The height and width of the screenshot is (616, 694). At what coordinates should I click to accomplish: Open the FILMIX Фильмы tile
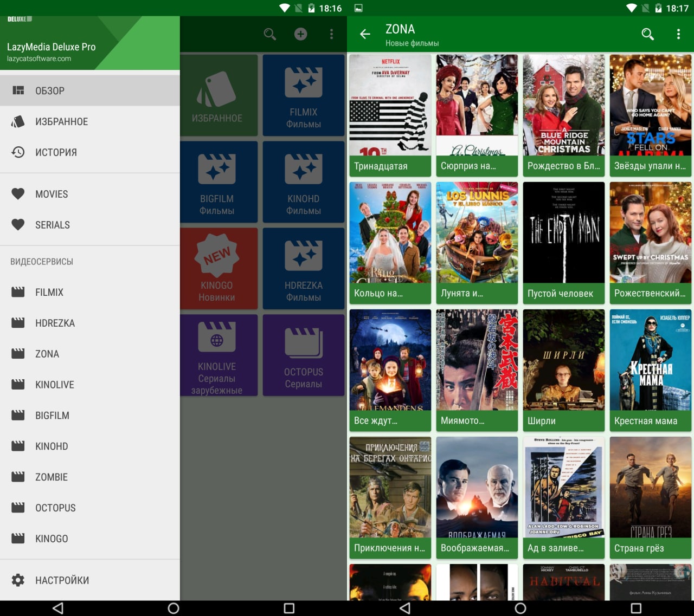point(304,95)
